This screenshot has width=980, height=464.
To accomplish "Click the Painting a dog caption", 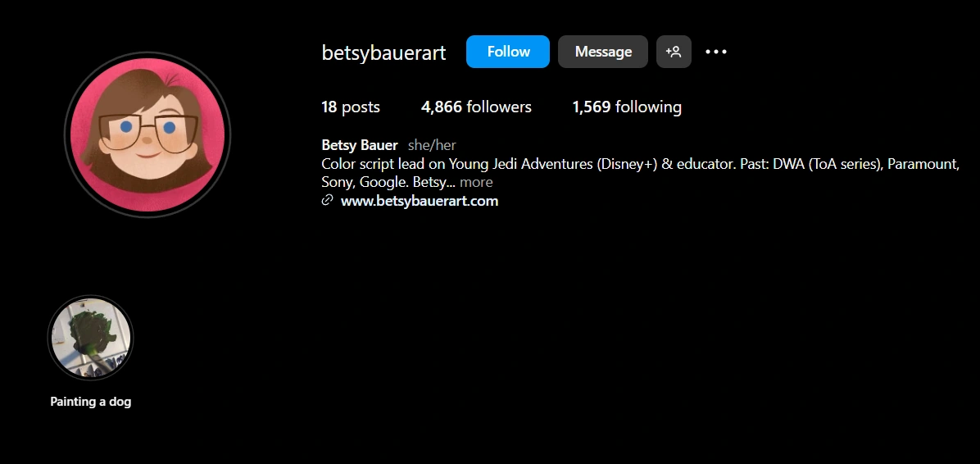I will click(x=91, y=402).
